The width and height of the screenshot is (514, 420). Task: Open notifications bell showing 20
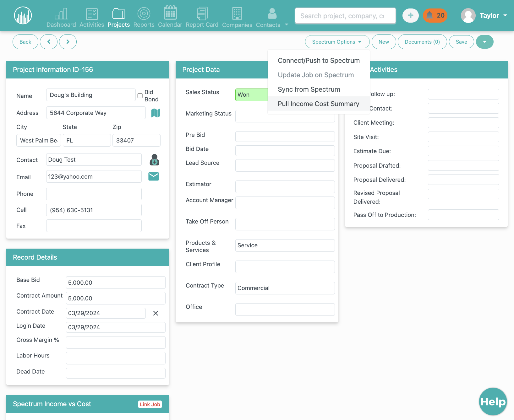[435, 15]
